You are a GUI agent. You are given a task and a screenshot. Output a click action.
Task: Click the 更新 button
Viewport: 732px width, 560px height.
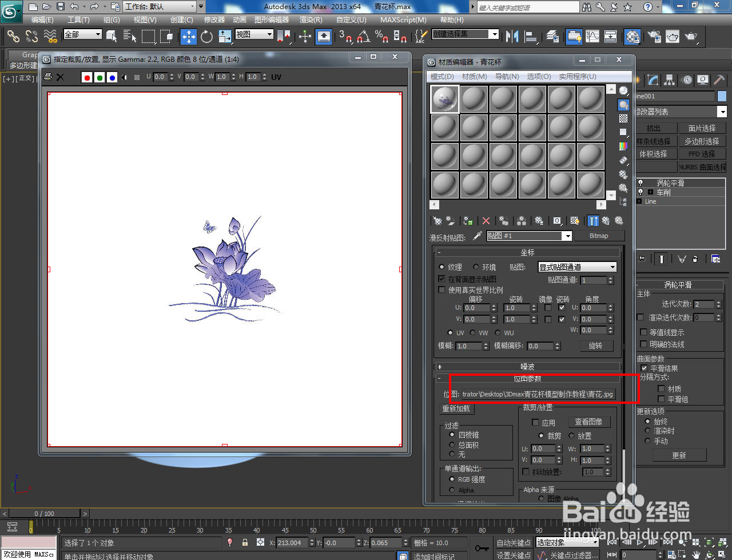pos(679,455)
